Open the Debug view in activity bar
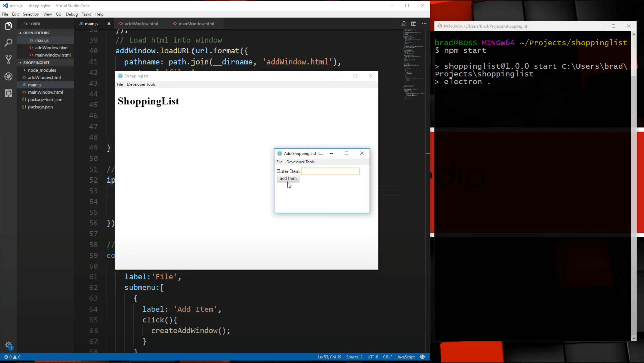The width and height of the screenshot is (644, 363). pos(8,77)
